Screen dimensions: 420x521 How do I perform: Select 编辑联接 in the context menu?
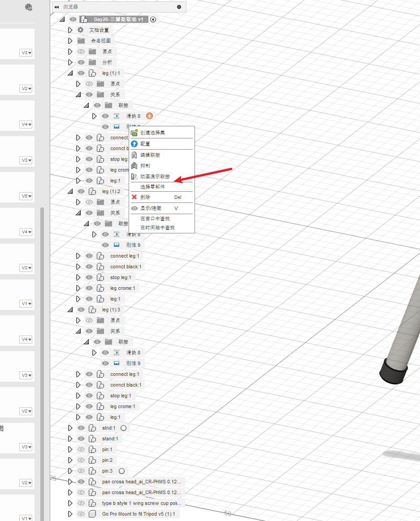tap(150, 155)
